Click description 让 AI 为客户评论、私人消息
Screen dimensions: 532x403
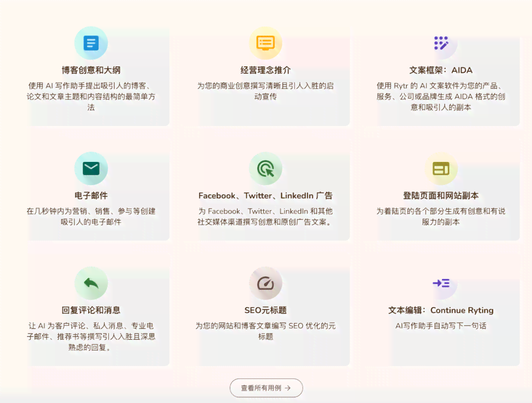[x=91, y=337]
